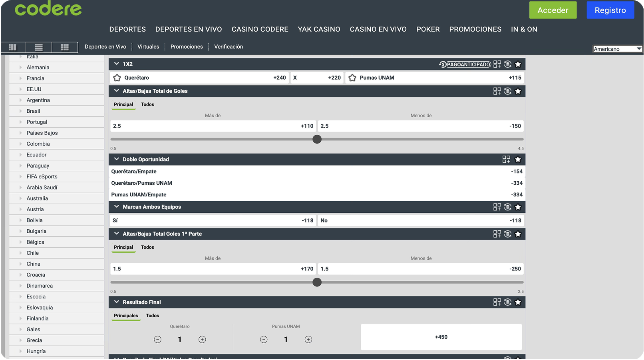Screen dimensions: 644x360
Task: Select Pumas UNAM +115 odds
Action: [x=435, y=78]
